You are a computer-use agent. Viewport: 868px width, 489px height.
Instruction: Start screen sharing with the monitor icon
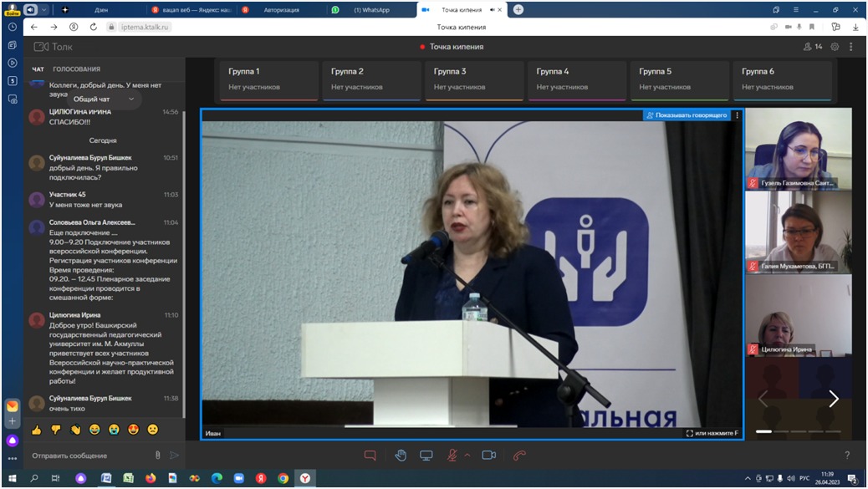click(426, 455)
